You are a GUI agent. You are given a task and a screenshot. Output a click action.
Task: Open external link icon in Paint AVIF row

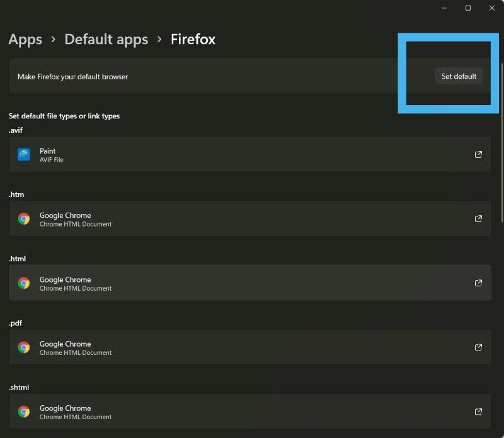pos(478,154)
